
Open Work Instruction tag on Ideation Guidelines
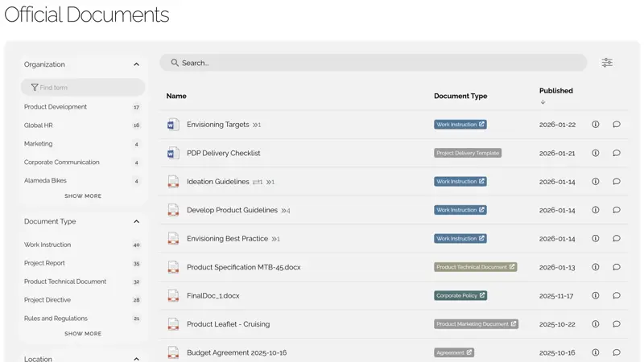(460, 182)
